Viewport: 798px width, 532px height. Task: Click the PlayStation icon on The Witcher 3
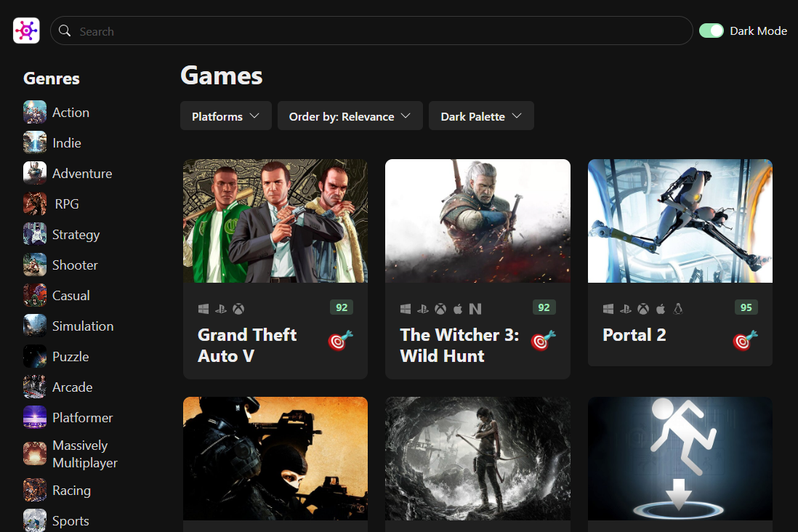(423, 308)
